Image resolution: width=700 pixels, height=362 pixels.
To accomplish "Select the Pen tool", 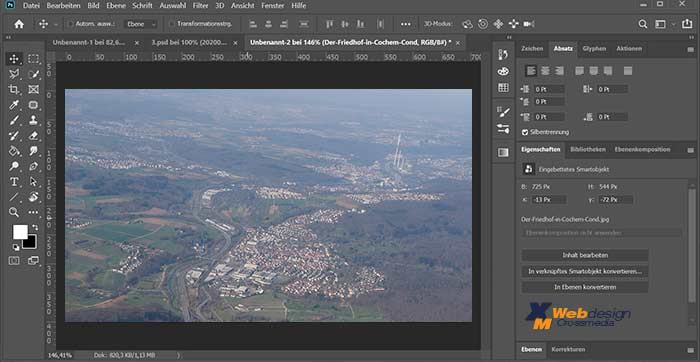I will tap(33, 166).
